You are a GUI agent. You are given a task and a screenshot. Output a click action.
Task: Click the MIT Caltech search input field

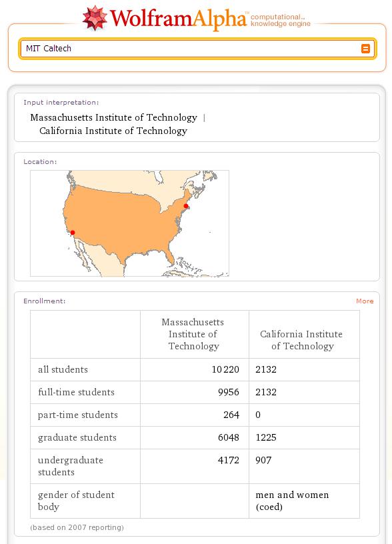(x=197, y=49)
